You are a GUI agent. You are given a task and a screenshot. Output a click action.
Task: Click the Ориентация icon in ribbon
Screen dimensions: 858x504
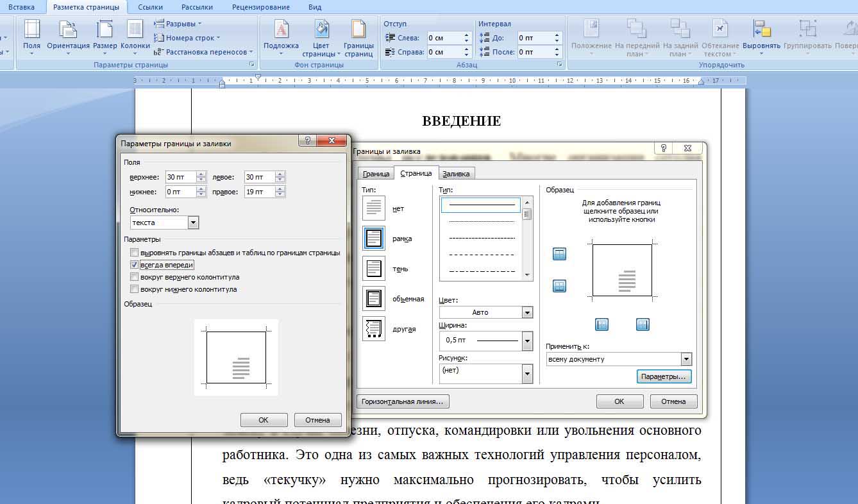tap(68, 29)
